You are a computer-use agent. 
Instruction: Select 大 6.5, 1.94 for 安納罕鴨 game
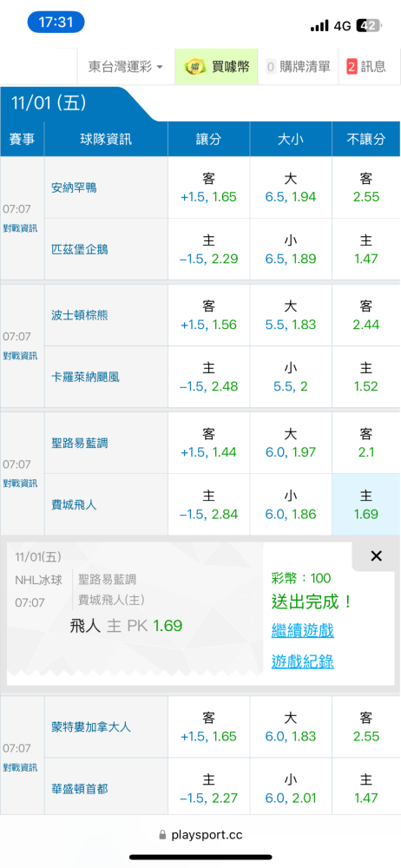pos(291,187)
